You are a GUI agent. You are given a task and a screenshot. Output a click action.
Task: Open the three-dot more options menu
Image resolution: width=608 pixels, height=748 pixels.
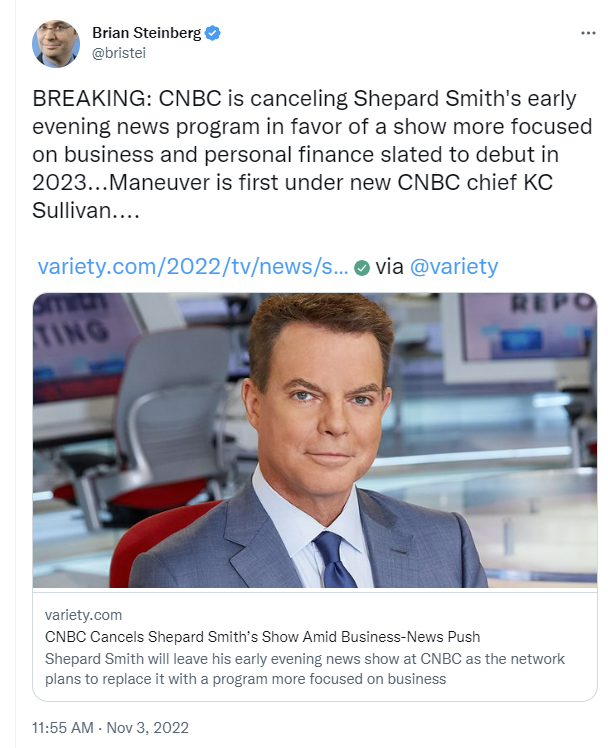point(588,33)
